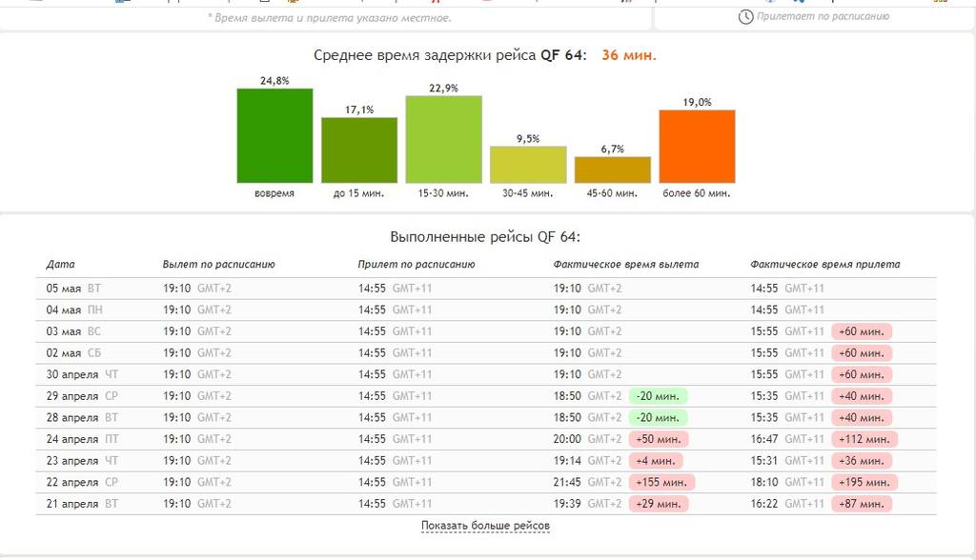This screenshot has height=560, width=976.
Task: Click the "+29 мин." departure delay badge
Action: (x=659, y=504)
